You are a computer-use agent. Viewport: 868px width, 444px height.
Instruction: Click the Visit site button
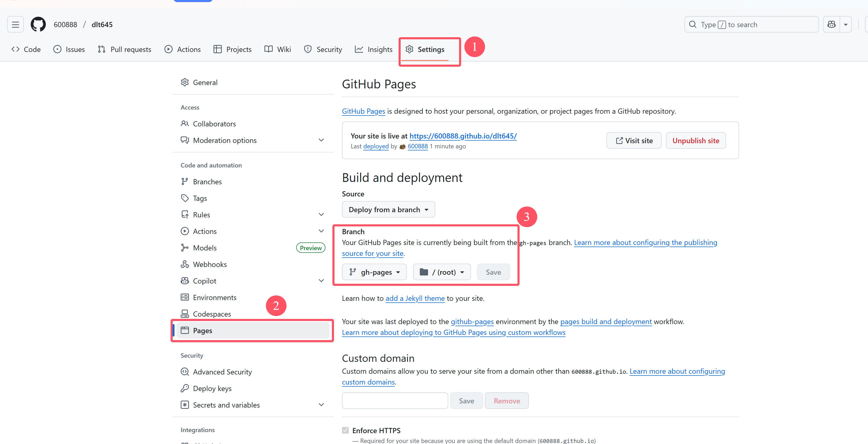634,141
